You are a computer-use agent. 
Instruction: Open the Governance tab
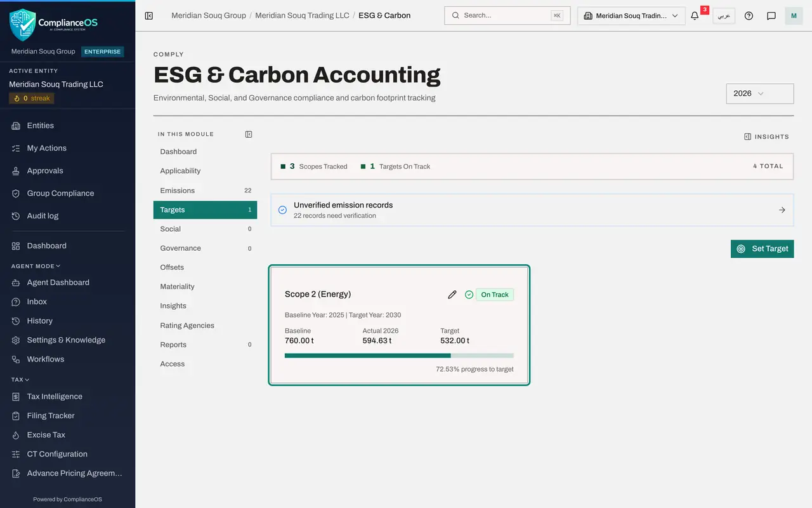[205, 248]
